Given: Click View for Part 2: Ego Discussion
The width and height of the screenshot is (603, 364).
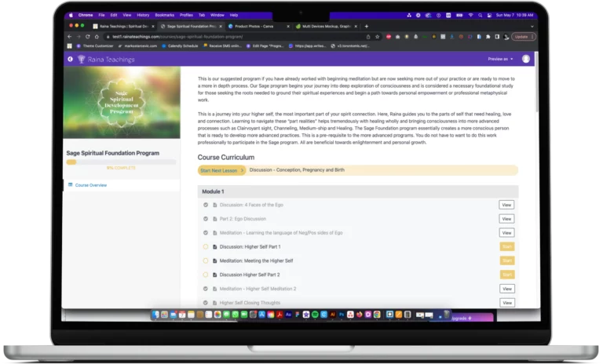Looking at the screenshot, I should 506,219.
